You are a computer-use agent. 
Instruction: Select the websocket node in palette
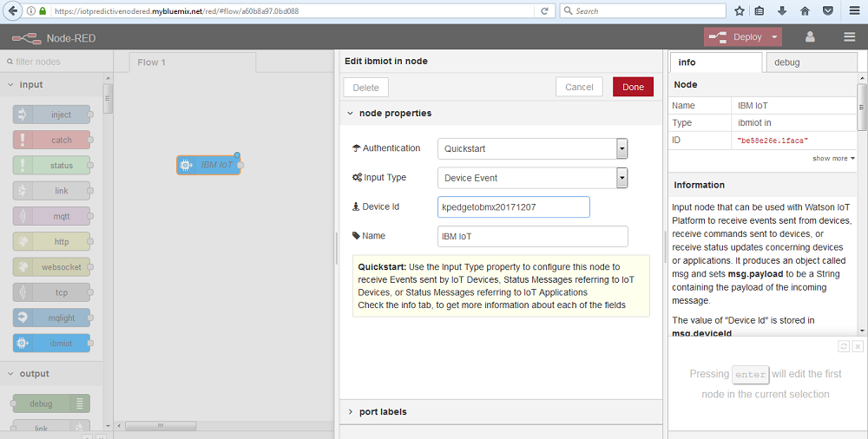tap(51, 267)
